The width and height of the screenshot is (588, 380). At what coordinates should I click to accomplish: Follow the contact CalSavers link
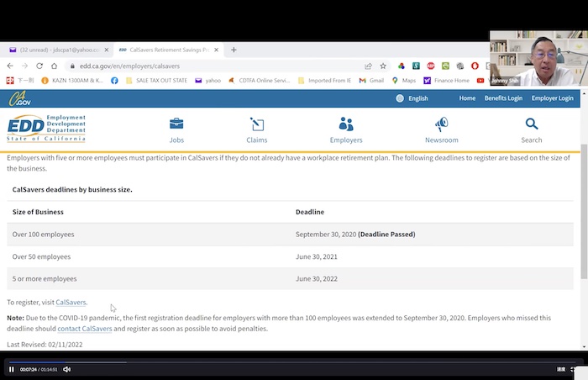85,329
